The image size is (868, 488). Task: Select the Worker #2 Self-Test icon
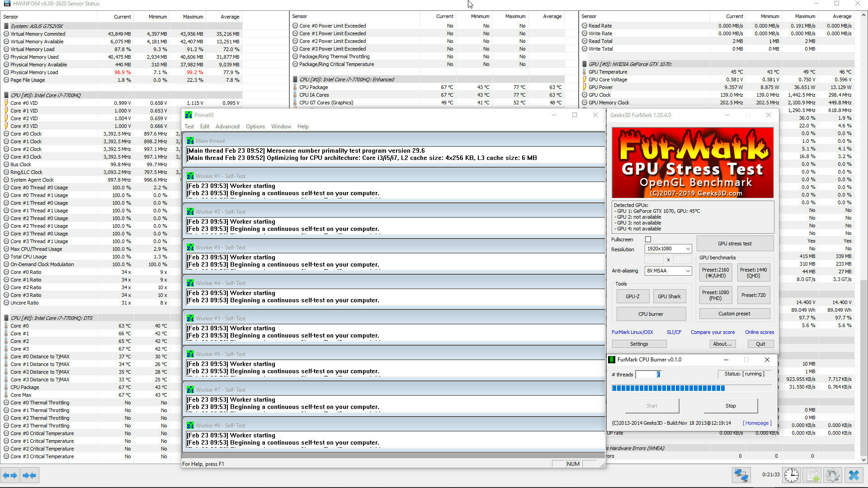tap(190, 212)
